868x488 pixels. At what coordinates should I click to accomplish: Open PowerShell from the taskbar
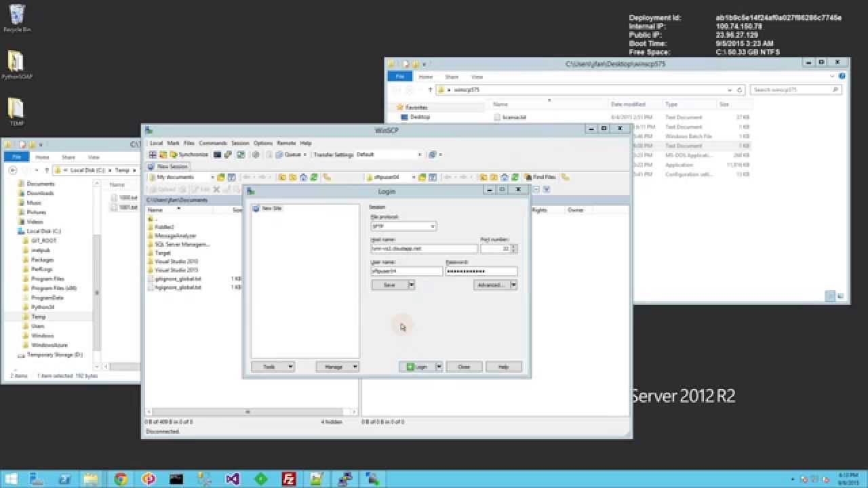click(64, 479)
